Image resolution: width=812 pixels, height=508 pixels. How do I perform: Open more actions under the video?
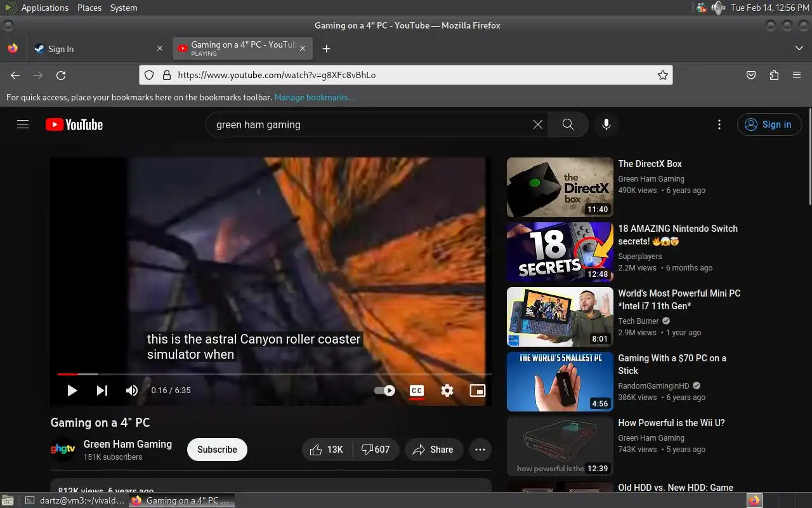pyautogui.click(x=480, y=450)
